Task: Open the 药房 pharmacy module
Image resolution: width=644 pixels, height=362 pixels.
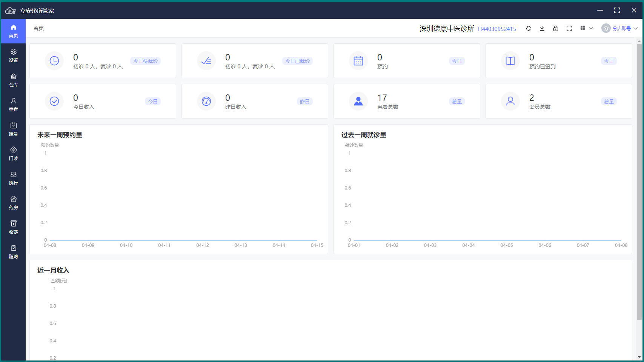Action: 13,203
